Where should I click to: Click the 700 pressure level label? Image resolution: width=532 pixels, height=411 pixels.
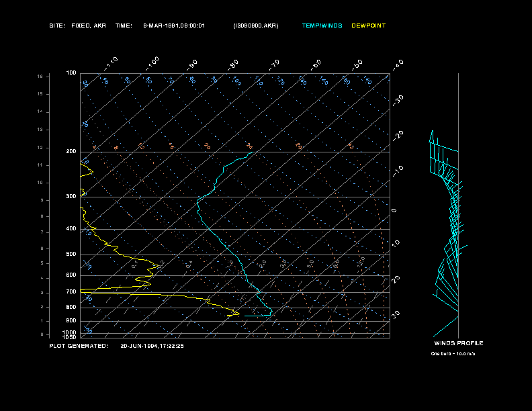(x=71, y=291)
